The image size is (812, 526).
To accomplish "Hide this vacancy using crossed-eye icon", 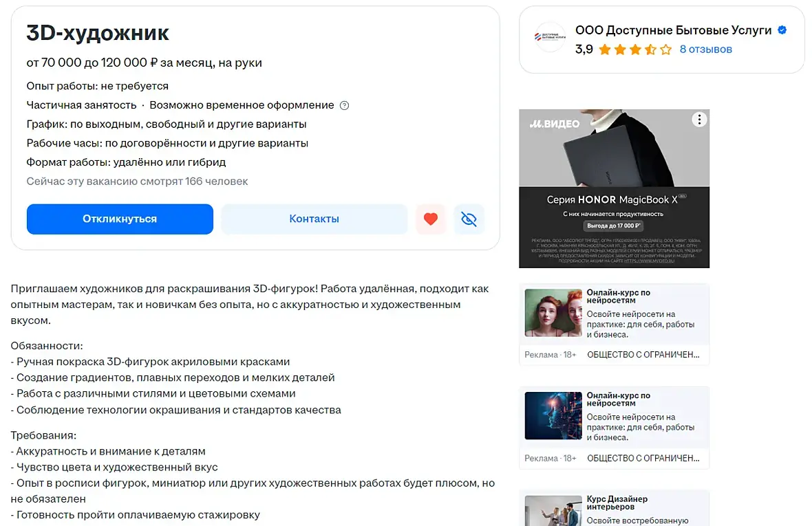I will [x=469, y=219].
